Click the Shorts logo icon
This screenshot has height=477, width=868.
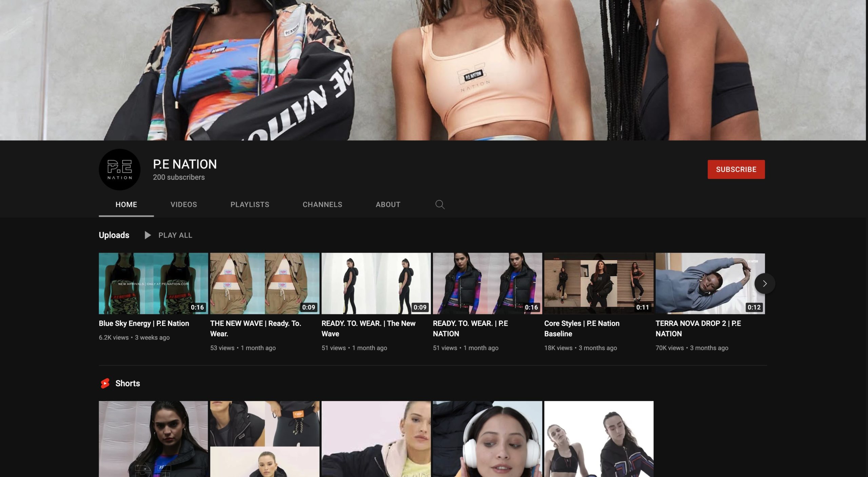[x=105, y=383]
